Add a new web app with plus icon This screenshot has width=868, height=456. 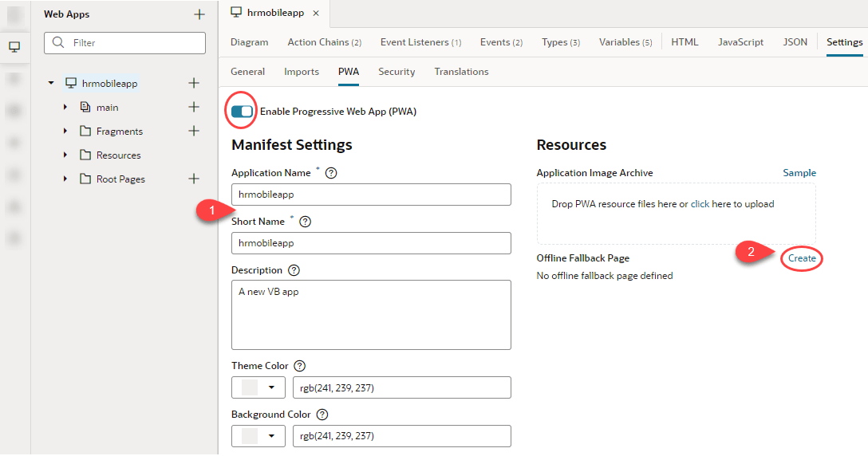[199, 14]
